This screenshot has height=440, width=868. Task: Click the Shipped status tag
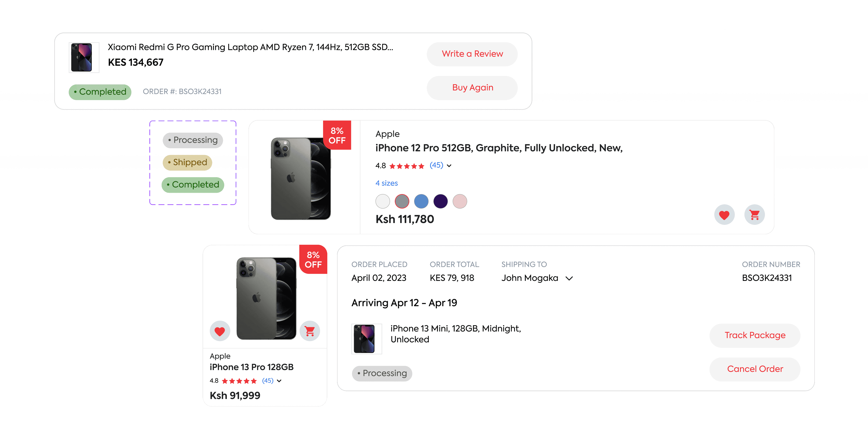[x=187, y=162]
